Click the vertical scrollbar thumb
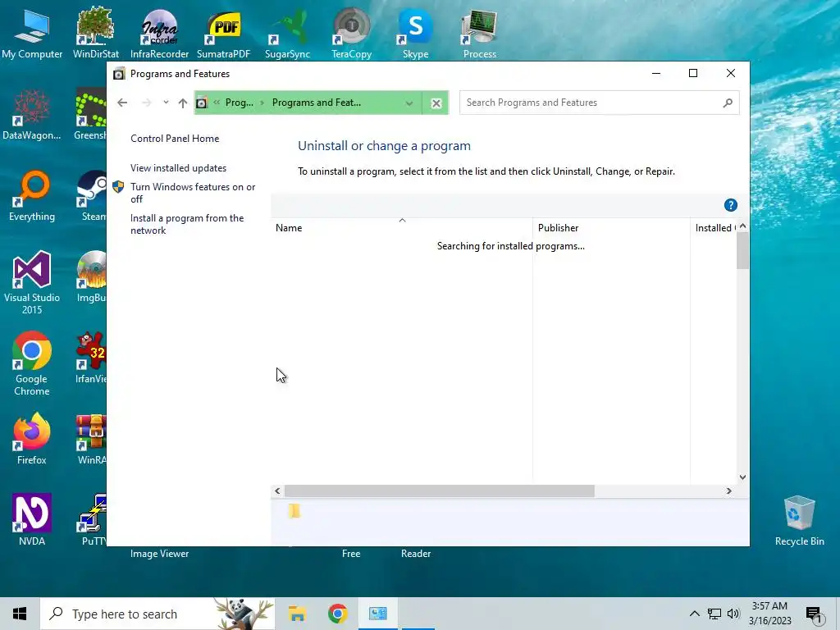Image resolution: width=840 pixels, height=630 pixels. tap(742, 251)
